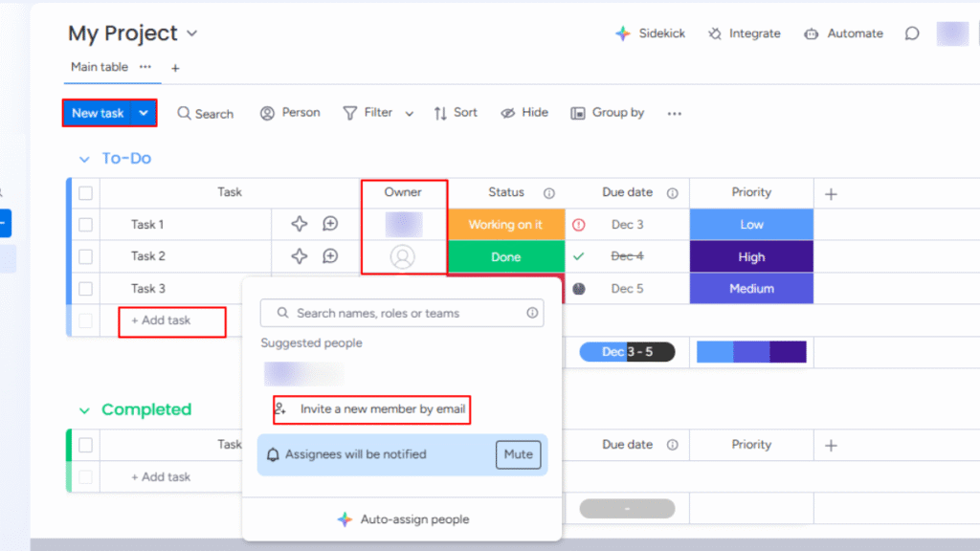Invite a new member by email
The height and width of the screenshot is (551, 980).
371,409
